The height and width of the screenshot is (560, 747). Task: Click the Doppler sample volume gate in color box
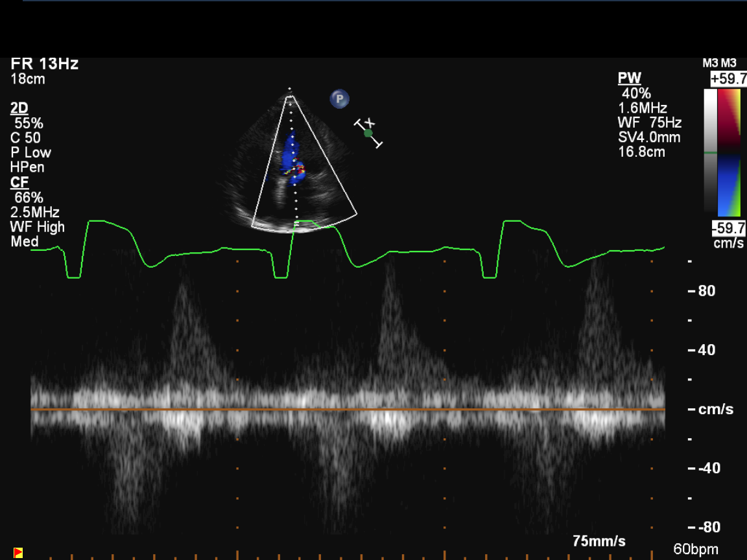click(296, 169)
